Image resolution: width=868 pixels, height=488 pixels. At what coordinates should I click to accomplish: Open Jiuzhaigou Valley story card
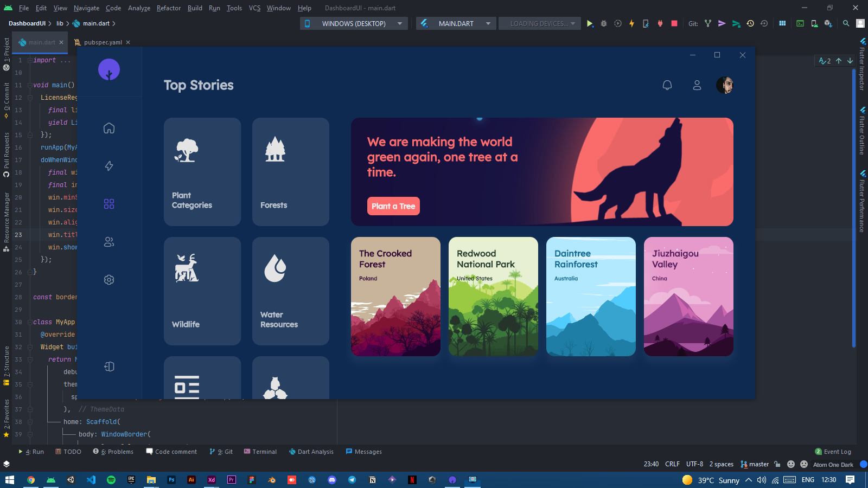688,297
